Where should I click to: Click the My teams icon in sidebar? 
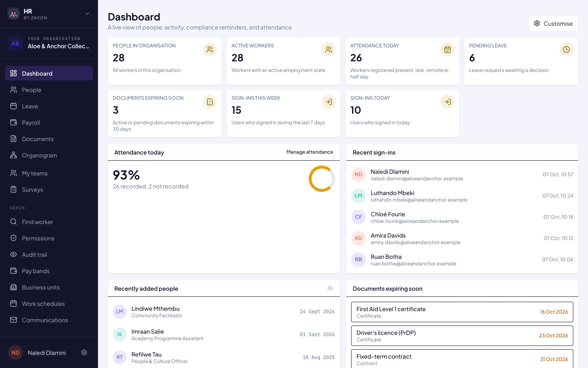coord(13,173)
